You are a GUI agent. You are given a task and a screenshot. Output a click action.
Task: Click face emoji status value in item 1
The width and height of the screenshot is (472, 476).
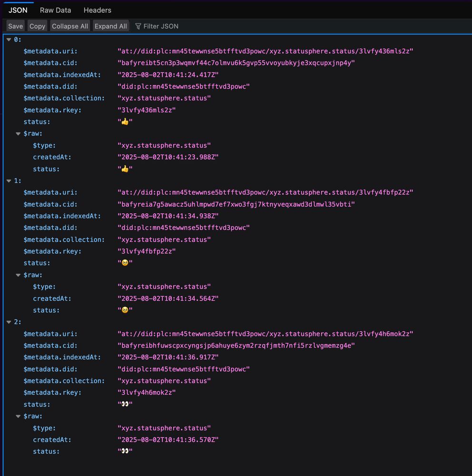125,263
